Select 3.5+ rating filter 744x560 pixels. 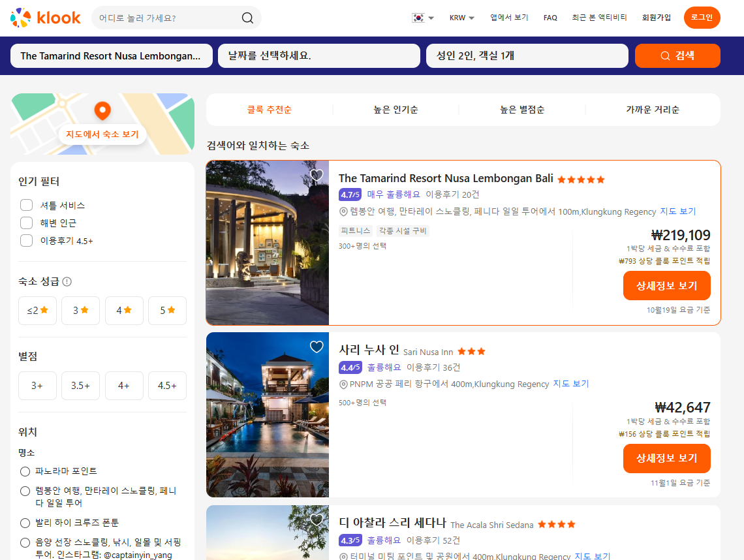[81, 386]
